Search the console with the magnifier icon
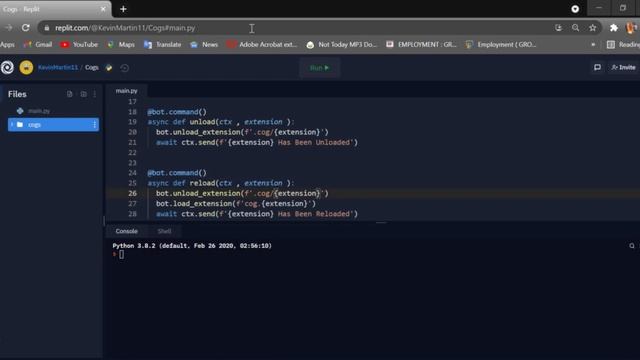The image size is (640, 360). [x=632, y=246]
